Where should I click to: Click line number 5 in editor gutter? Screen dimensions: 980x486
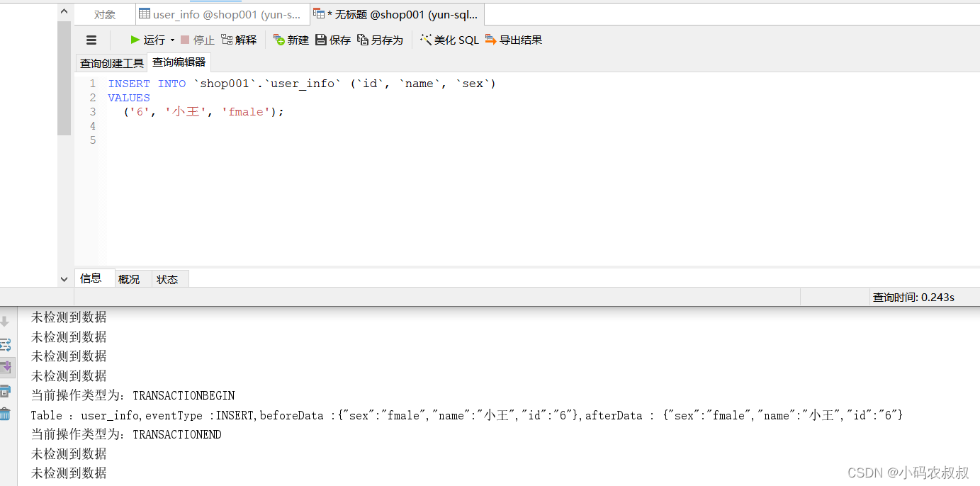[92, 140]
